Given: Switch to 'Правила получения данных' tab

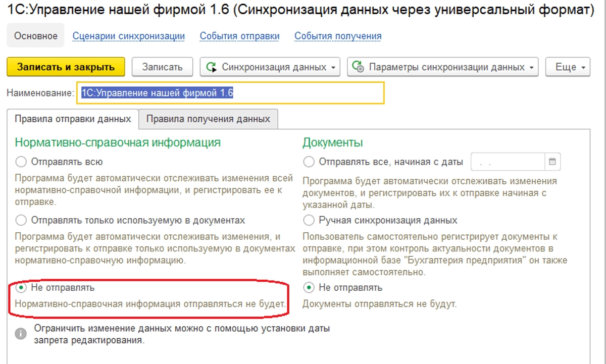Looking at the screenshot, I should pyautogui.click(x=208, y=119).
